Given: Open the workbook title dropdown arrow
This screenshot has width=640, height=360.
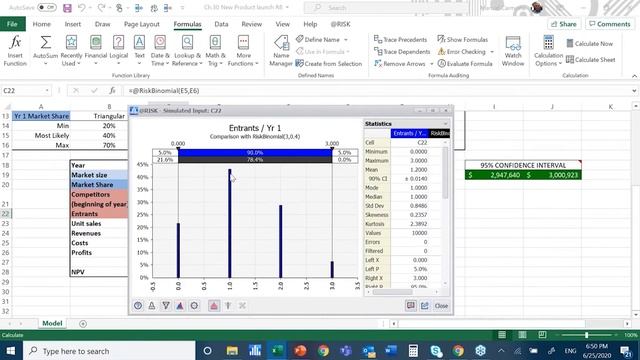Looking at the screenshot, I should pyautogui.click(x=288, y=7).
